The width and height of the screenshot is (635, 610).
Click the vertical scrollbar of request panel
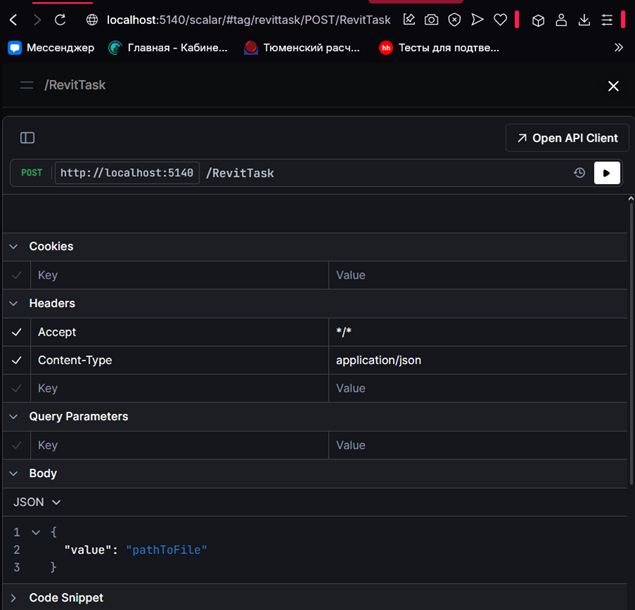coord(630,300)
